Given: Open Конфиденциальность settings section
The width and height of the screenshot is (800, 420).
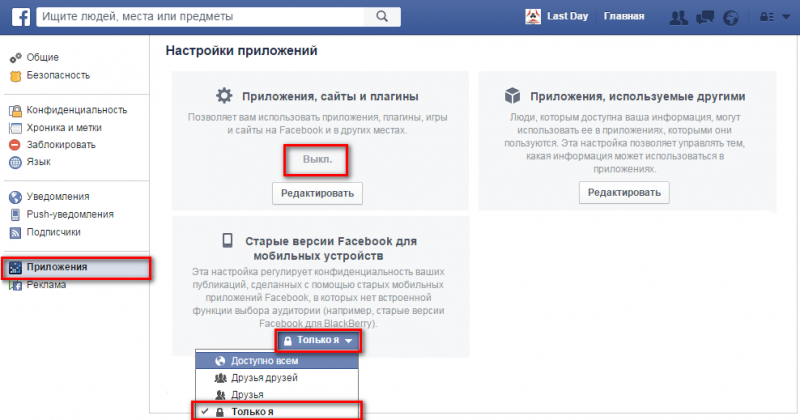Looking at the screenshot, I should [77, 110].
